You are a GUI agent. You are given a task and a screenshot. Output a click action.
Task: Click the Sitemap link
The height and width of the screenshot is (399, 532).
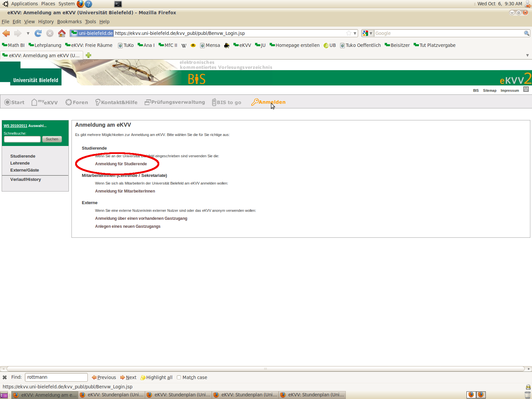coord(490,90)
